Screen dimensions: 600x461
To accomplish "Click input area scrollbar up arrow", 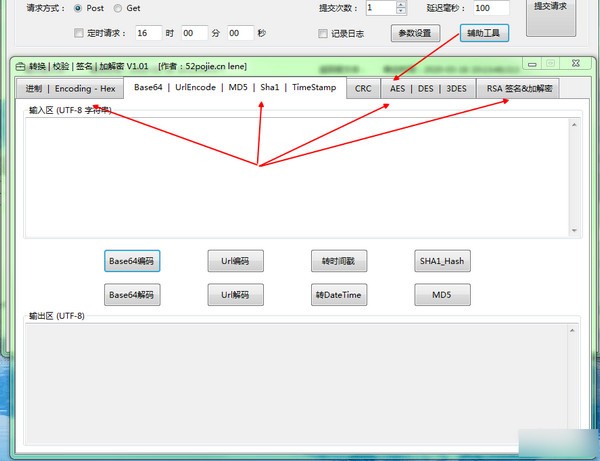I will point(574,125).
